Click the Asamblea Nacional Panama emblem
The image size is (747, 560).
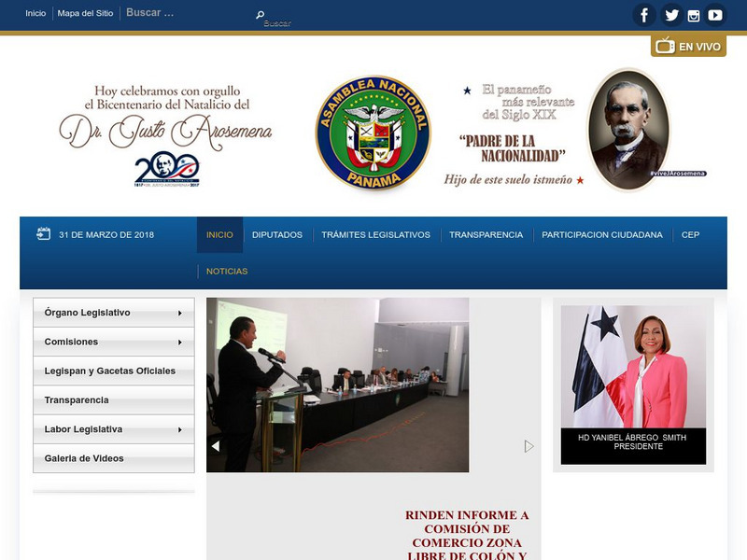tap(372, 130)
